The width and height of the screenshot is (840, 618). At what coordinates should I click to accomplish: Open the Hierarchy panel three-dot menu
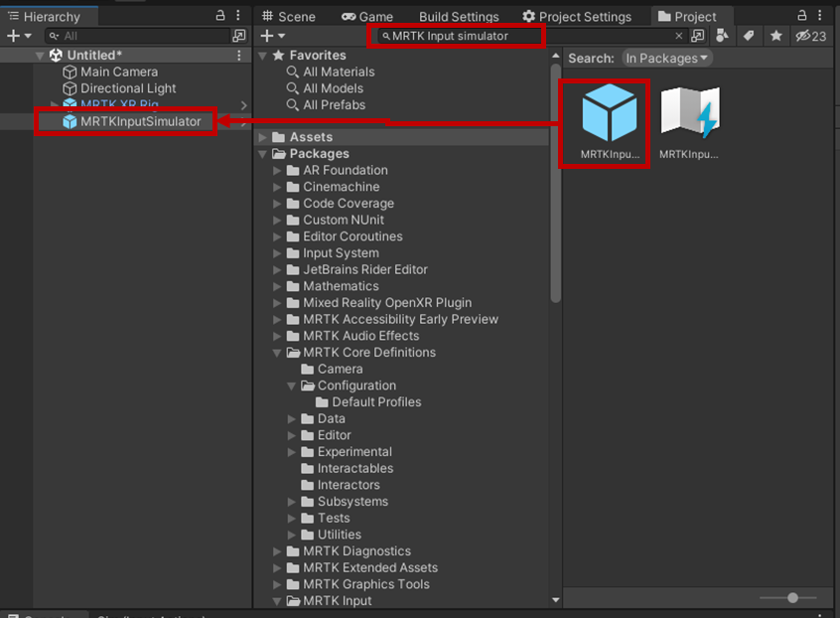pyautogui.click(x=238, y=16)
